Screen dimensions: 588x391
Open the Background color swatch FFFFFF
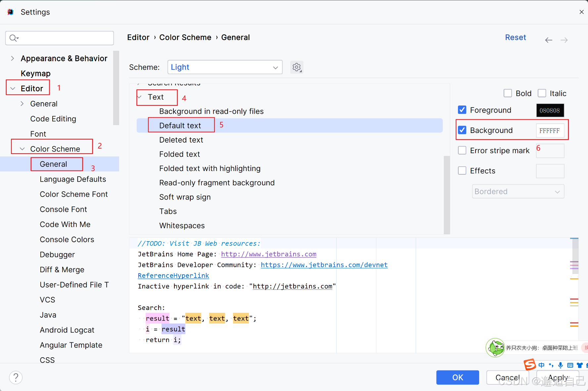tap(550, 130)
